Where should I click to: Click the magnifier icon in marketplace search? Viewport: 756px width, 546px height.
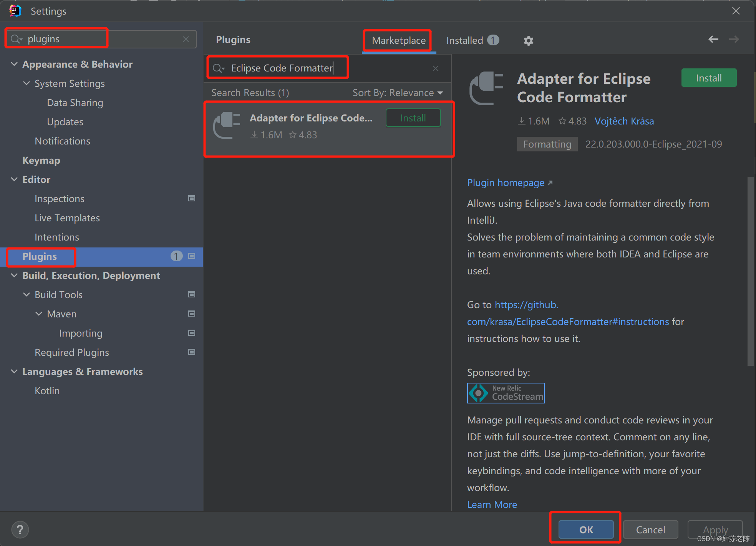pos(218,68)
